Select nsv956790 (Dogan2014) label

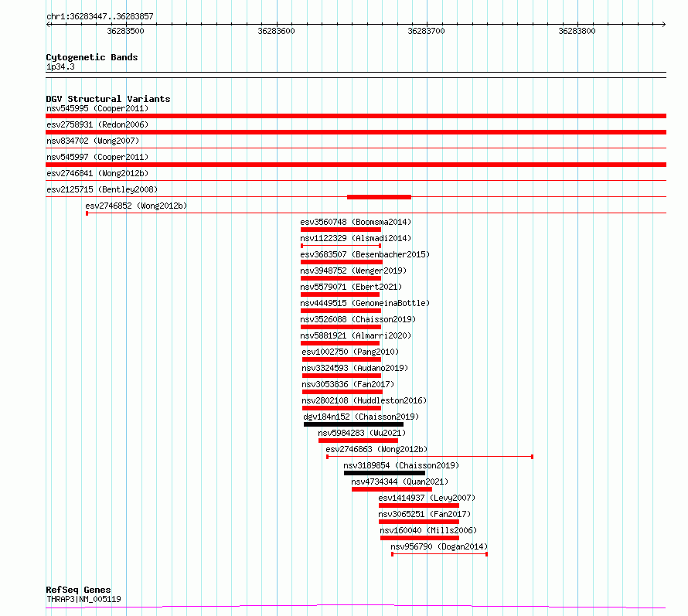439,546
